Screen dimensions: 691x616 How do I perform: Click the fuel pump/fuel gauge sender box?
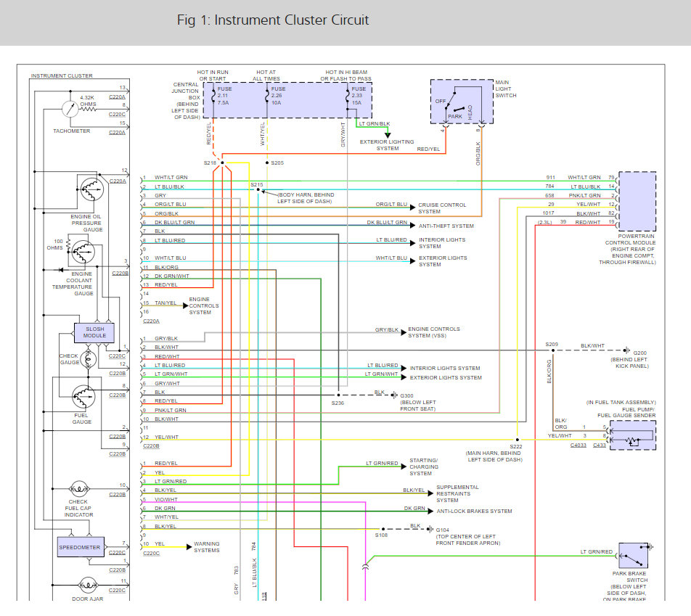tap(633, 435)
